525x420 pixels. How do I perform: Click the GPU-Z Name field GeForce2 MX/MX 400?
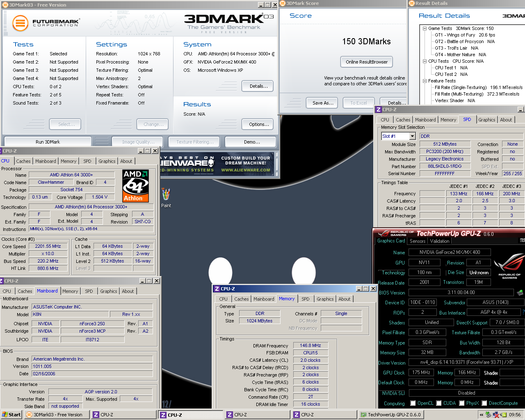[x=450, y=252]
